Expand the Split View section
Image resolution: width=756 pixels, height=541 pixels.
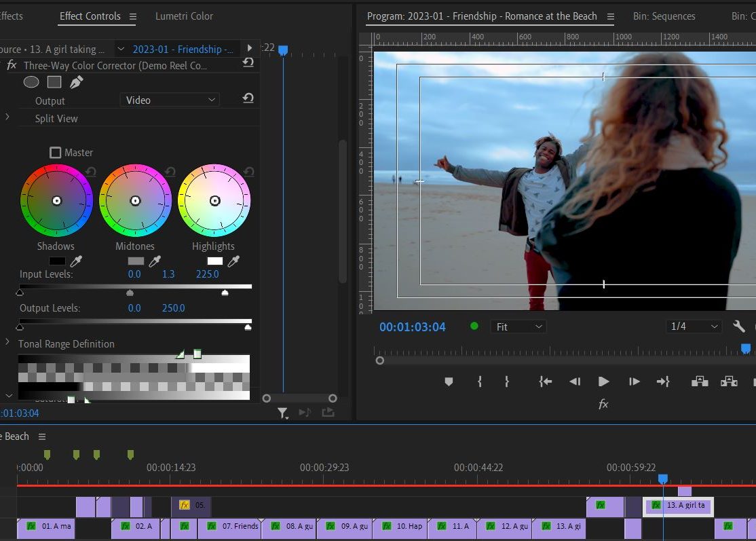click(x=7, y=117)
